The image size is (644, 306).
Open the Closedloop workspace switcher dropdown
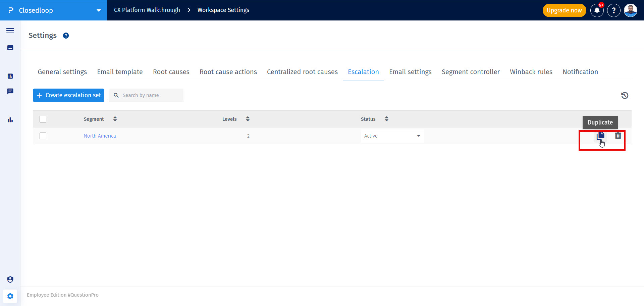99,10
